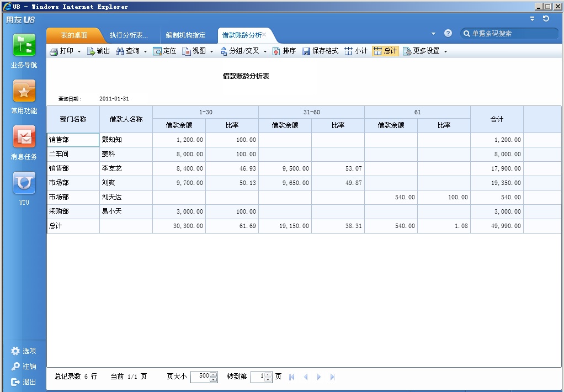Click the 17,900.00 total cell
This screenshot has width=564, height=392.
click(497, 168)
